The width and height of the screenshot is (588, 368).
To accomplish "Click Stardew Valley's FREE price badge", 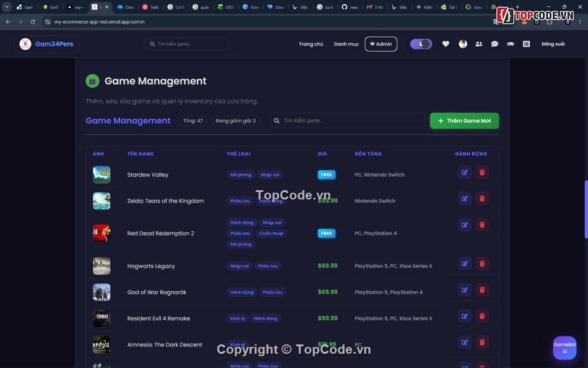I will tap(326, 175).
